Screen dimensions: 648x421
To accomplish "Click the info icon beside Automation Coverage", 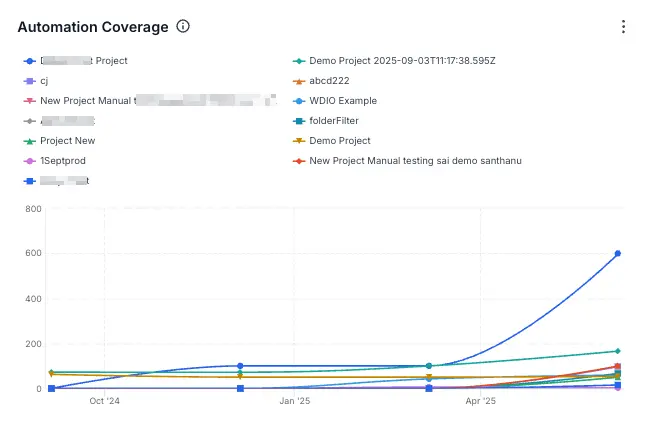I will pos(183,27).
